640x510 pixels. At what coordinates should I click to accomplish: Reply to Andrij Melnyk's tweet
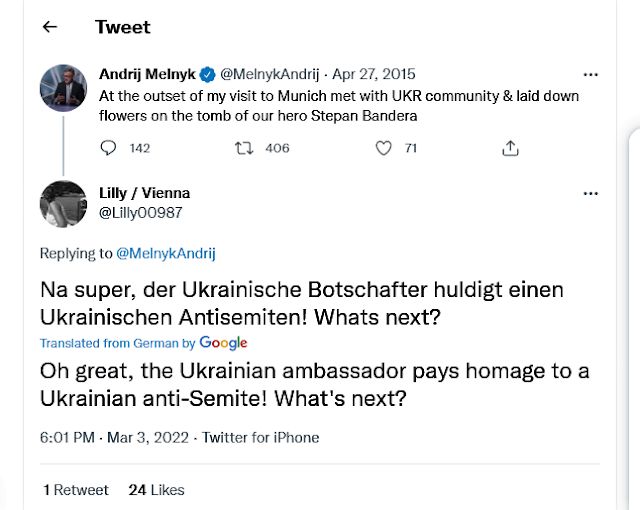pyautogui.click(x=110, y=148)
